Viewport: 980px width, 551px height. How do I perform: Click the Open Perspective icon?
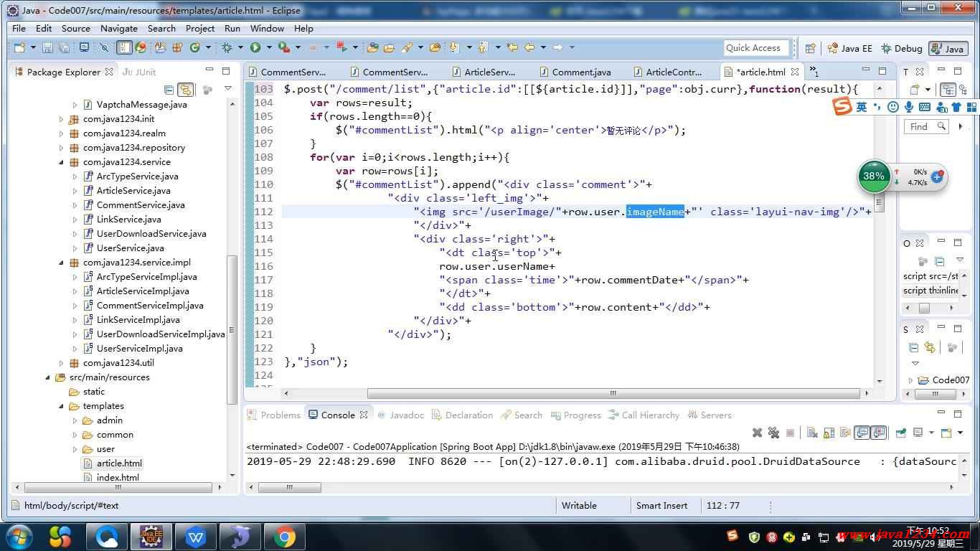(810, 48)
